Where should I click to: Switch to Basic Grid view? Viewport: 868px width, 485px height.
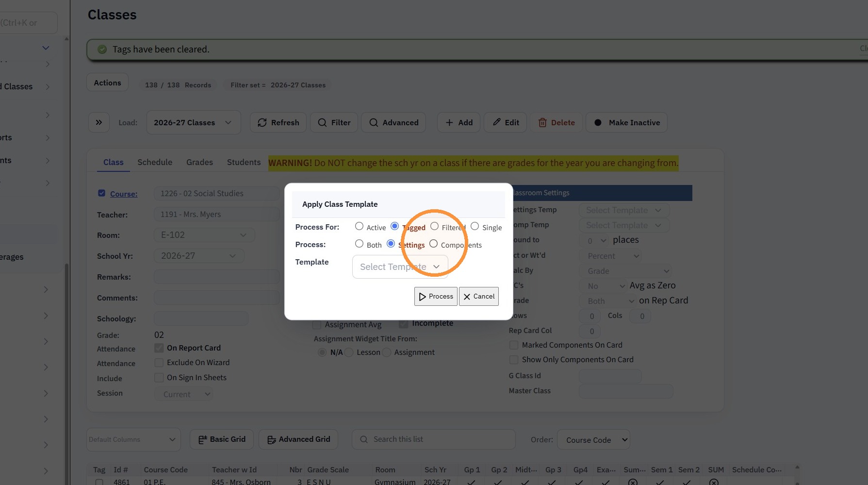[222, 439]
